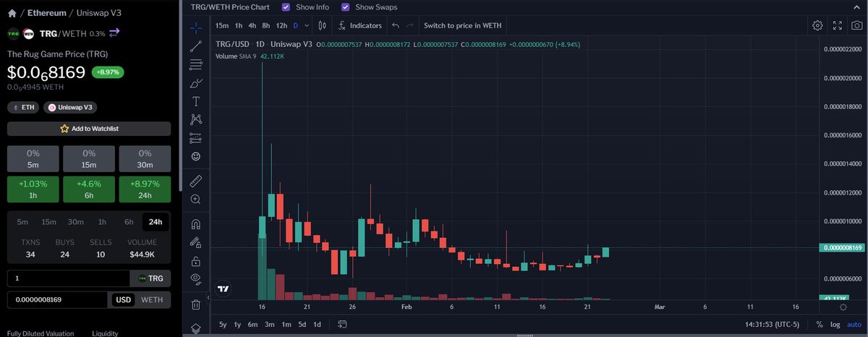Switch to price in WETH
868x337 pixels.
[x=462, y=25]
